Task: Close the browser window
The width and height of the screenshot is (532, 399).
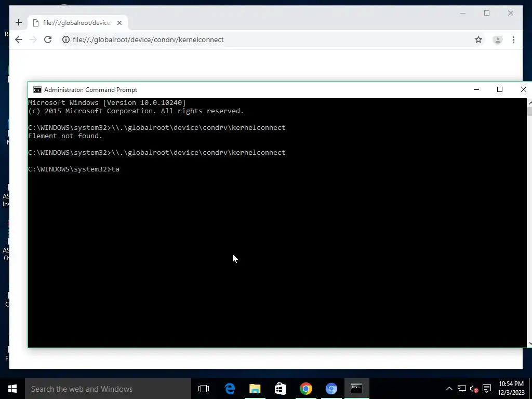Action: [x=511, y=13]
